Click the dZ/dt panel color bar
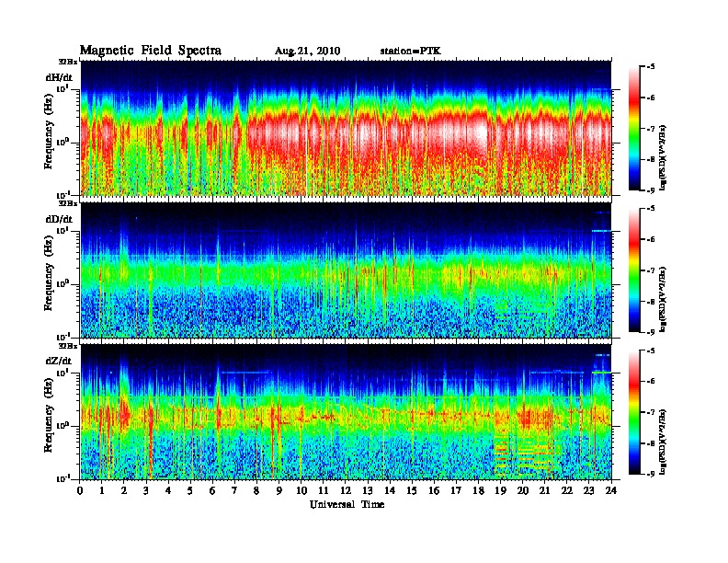This screenshot has height=563, width=728. 634,412
